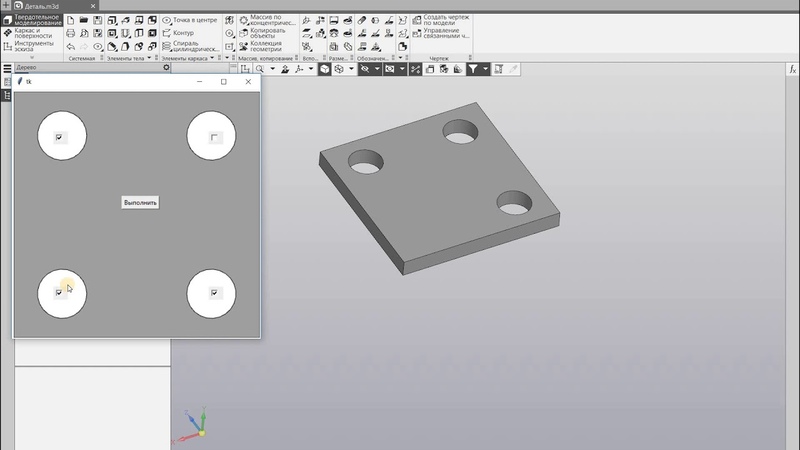Maximize the tk window

(223, 82)
